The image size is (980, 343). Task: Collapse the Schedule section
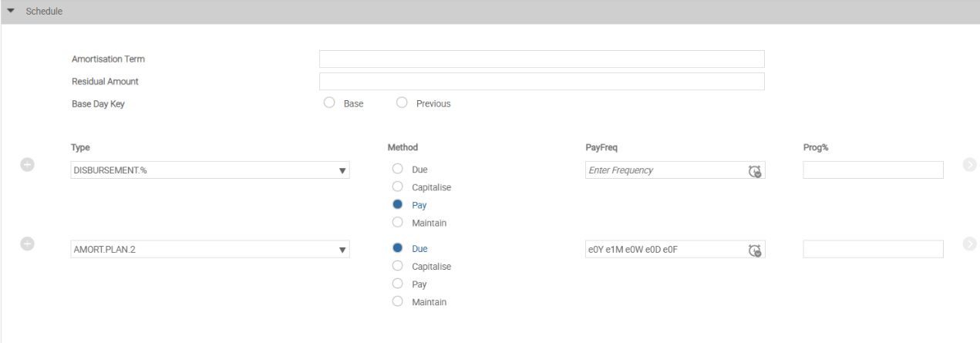[11, 12]
